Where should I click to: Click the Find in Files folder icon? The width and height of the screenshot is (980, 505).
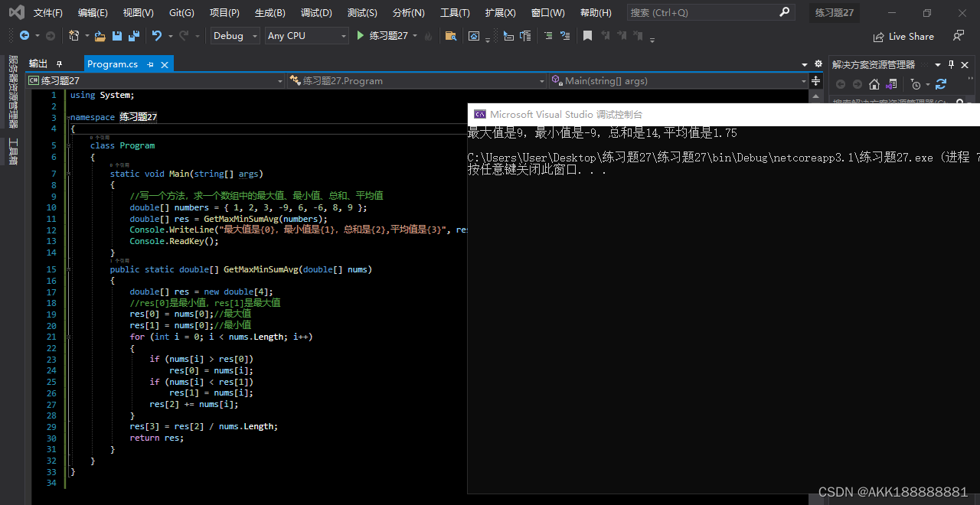tap(451, 36)
